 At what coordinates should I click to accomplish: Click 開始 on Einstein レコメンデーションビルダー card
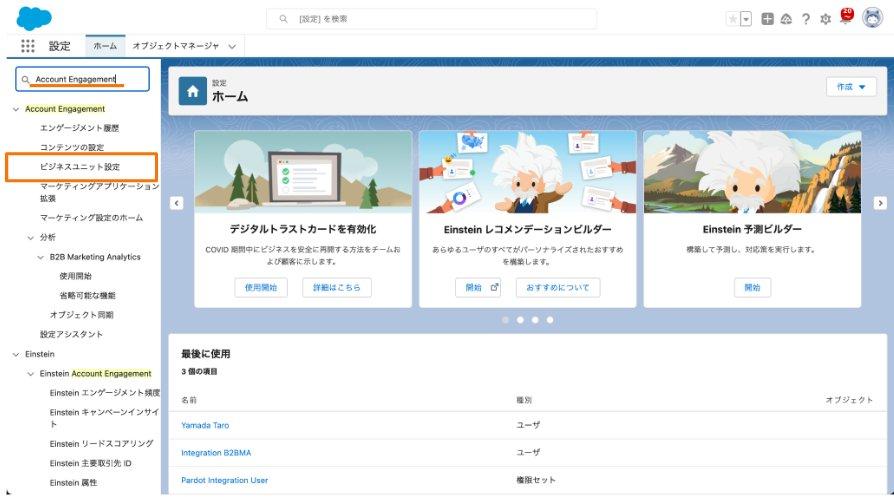pyautogui.click(x=478, y=287)
